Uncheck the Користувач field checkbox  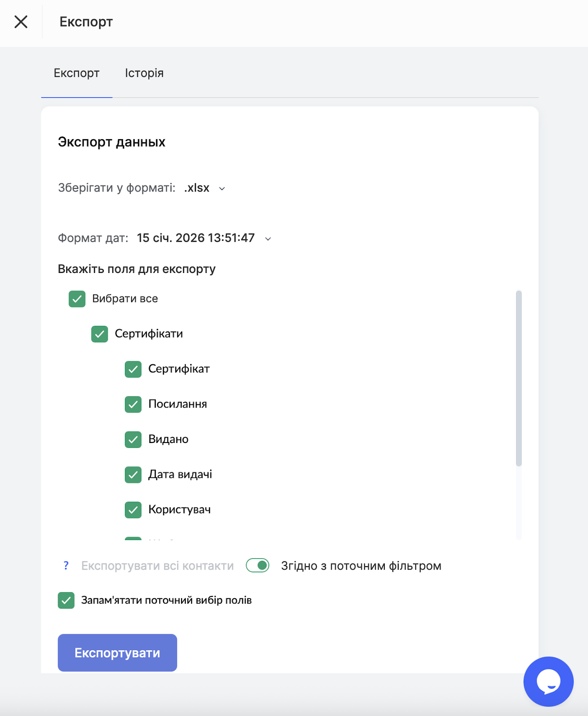pyautogui.click(x=133, y=510)
